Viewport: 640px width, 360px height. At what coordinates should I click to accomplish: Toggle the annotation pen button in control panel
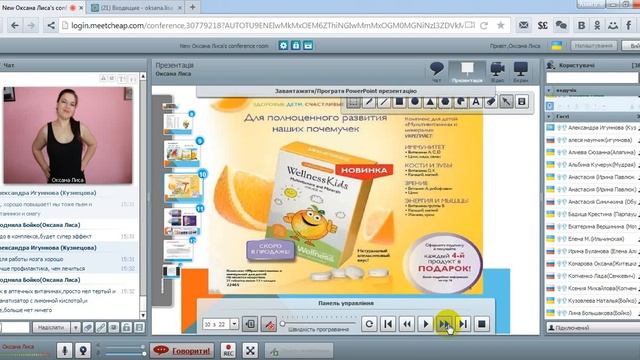click(x=269, y=324)
